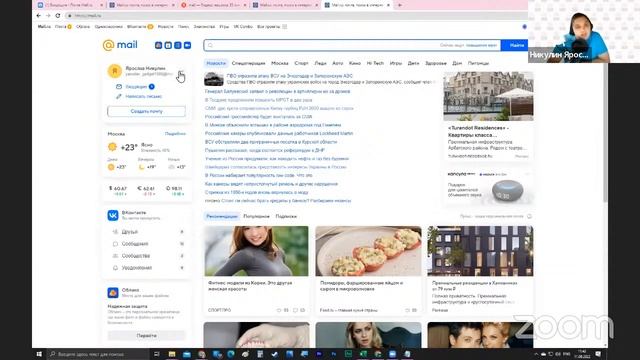Image resolution: width=640 pixels, height=360 pixels.
Task: Open the yellow user avatar of Ярослав Никулин
Action: coord(115,71)
